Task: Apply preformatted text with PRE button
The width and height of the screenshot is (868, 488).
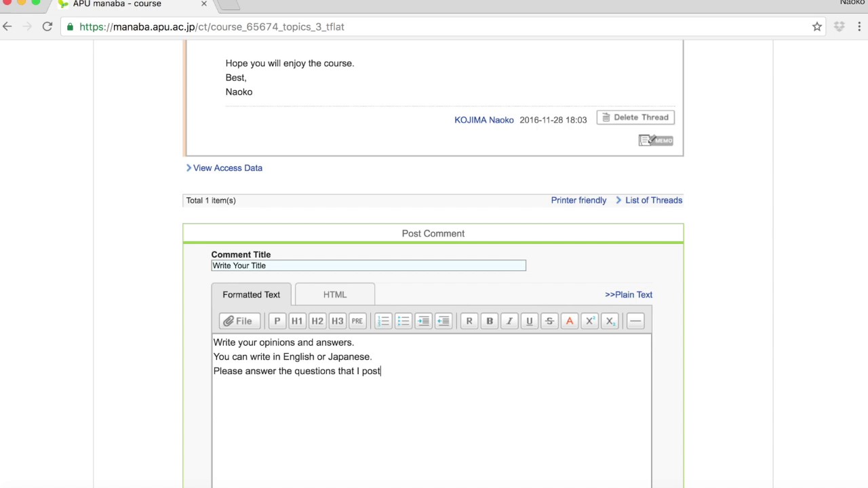Action: [357, 321]
